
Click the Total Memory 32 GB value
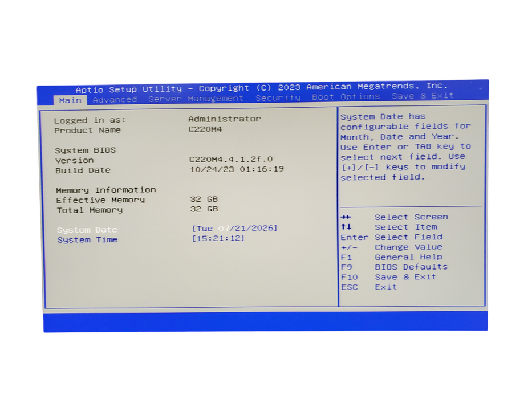click(x=204, y=209)
